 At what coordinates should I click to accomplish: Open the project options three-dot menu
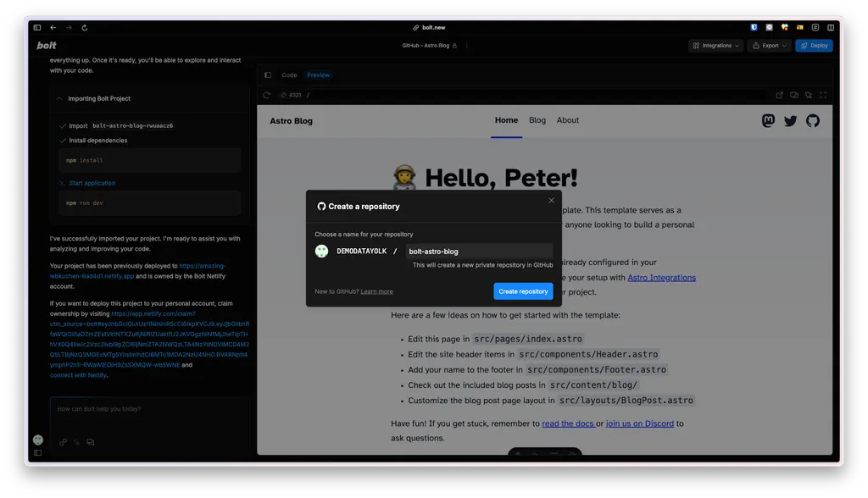(467, 46)
